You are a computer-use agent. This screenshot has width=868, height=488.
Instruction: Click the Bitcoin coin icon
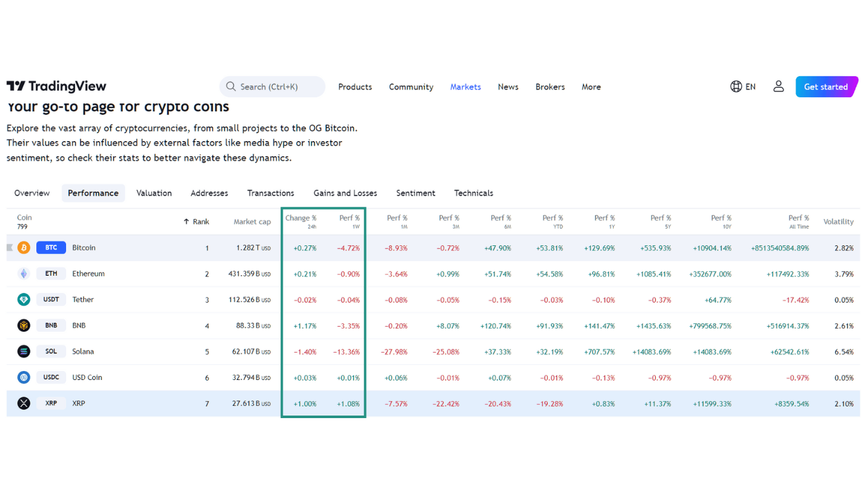pos(24,248)
